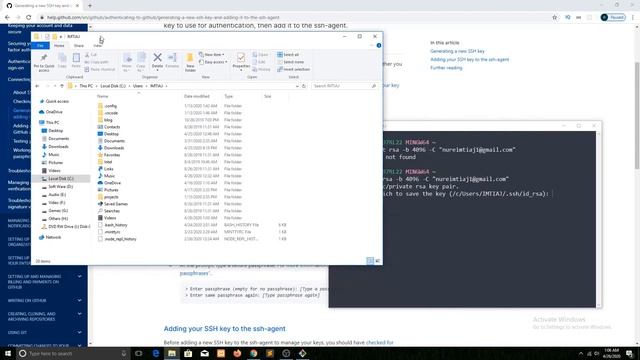The image size is (640, 360).
Task: Open 'Adding your SSH key to the ssh-agent' link
Action: (x=469, y=60)
